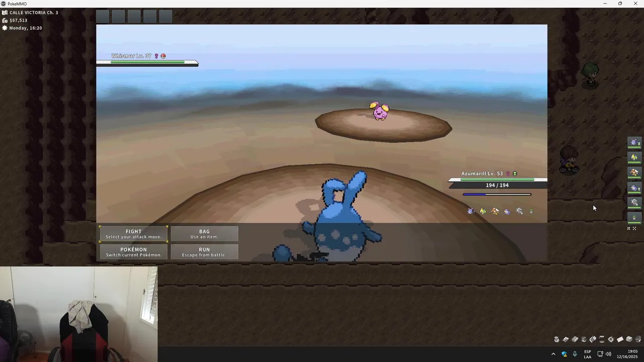Image resolution: width=644 pixels, height=362 pixels.
Task: Click the "Whismur Lv. 37" name label
Action: coord(131,56)
